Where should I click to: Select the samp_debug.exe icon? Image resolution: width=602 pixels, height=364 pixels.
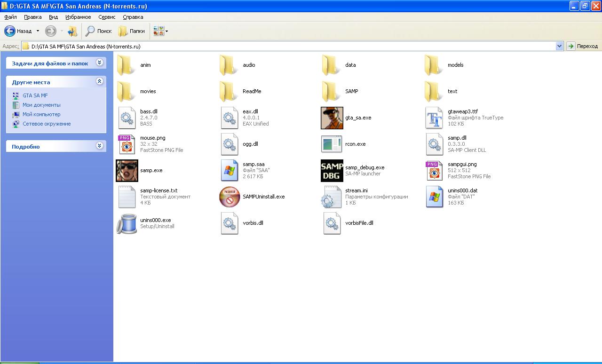coord(332,170)
